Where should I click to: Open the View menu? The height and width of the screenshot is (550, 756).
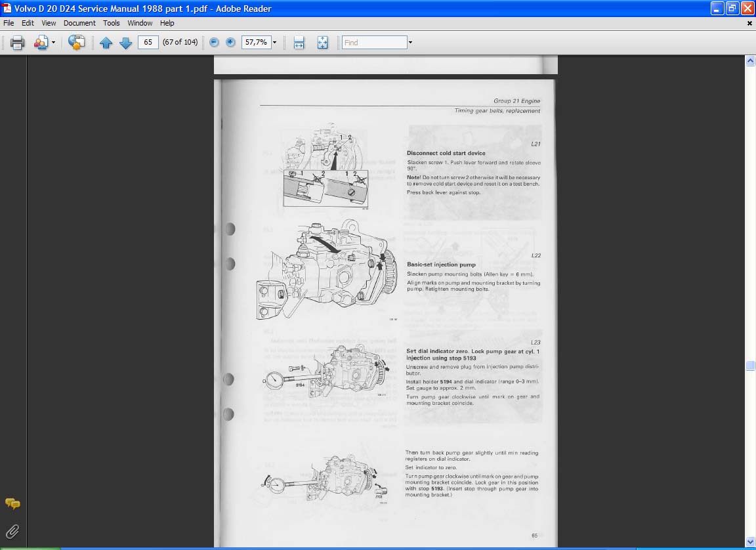[x=49, y=23]
